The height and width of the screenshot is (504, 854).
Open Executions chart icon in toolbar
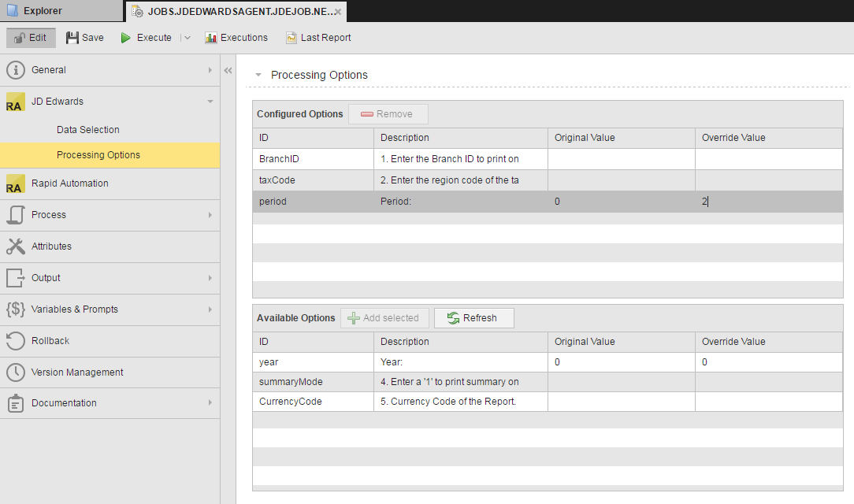[x=211, y=38]
